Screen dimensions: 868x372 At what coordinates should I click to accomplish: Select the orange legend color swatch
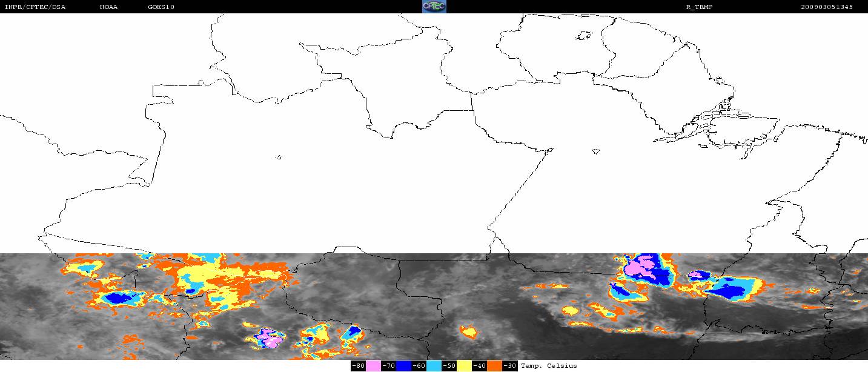click(494, 366)
